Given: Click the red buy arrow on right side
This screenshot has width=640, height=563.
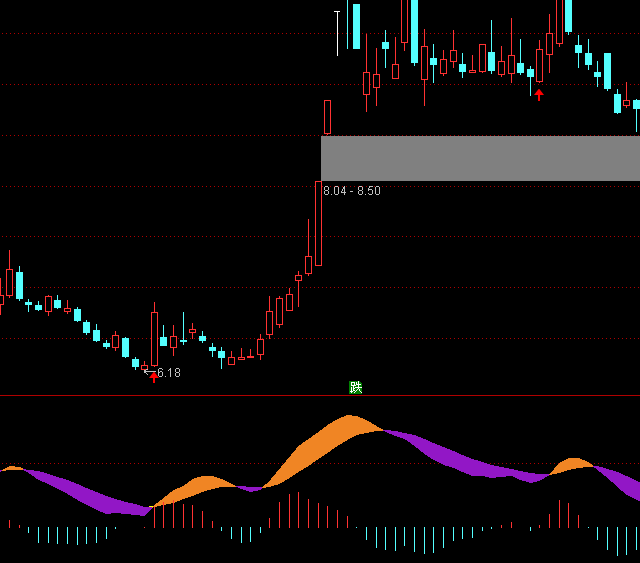Looking at the screenshot, I should pos(539,95).
